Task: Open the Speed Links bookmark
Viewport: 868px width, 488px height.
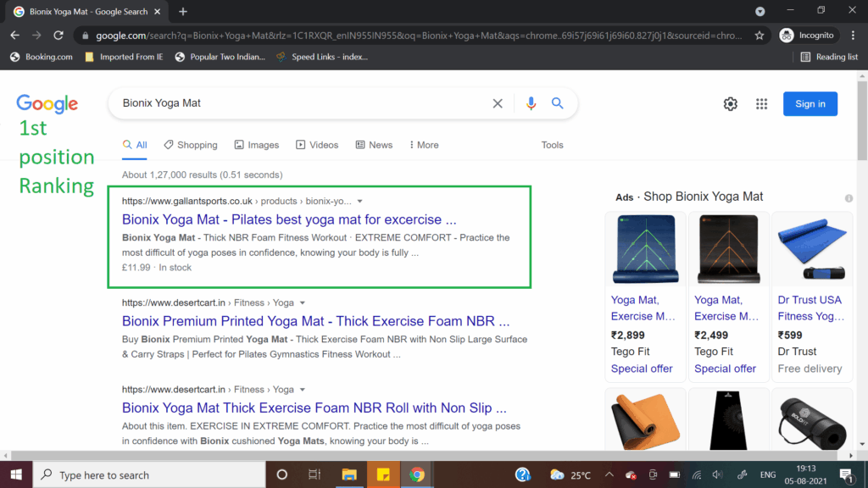Action: (321, 57)
